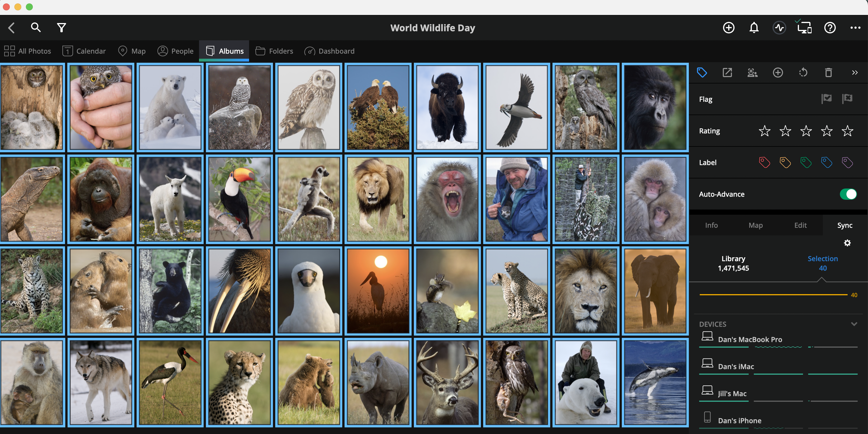Collapse the DEVICES section

pos(854,324)
